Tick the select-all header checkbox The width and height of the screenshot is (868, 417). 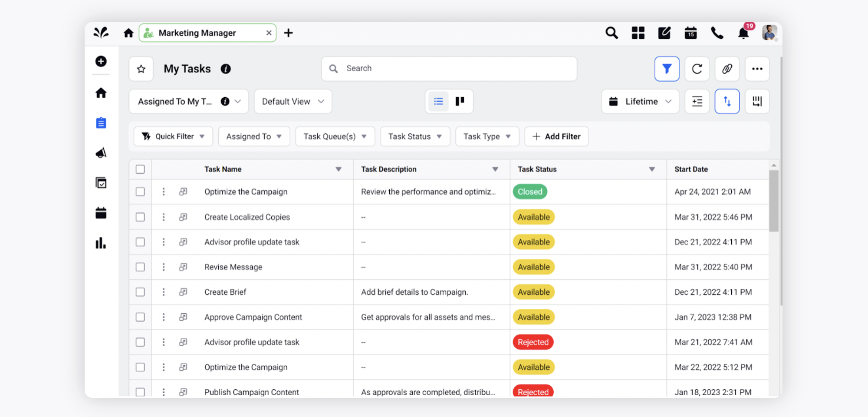point(140,169)
